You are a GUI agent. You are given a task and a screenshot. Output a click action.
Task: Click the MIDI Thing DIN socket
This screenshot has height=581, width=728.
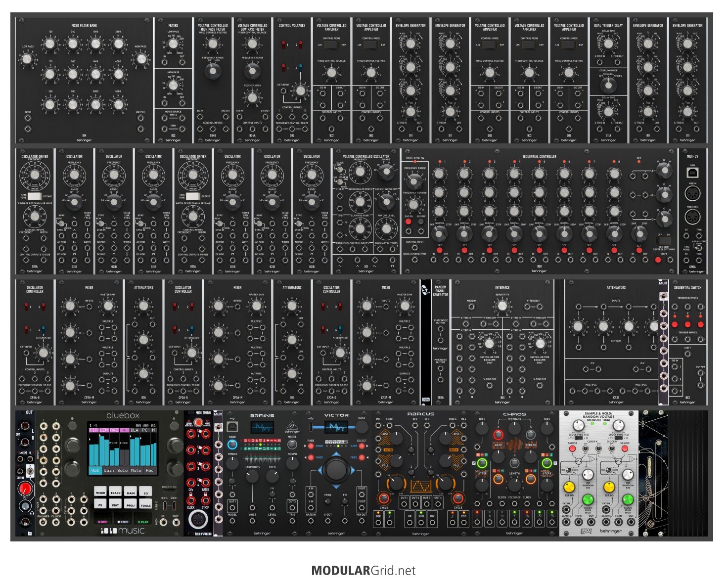tap(198, 520)
